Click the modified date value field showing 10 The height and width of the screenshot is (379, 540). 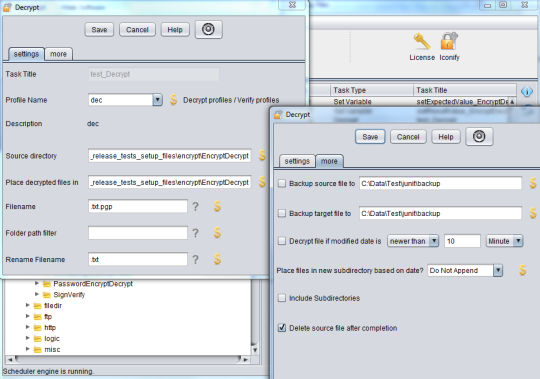click(462, 241)
